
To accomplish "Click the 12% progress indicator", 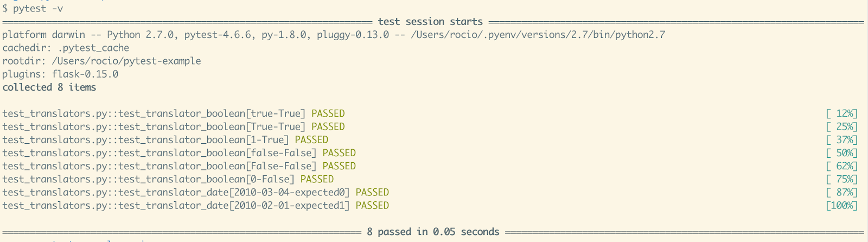I will 842,113.
